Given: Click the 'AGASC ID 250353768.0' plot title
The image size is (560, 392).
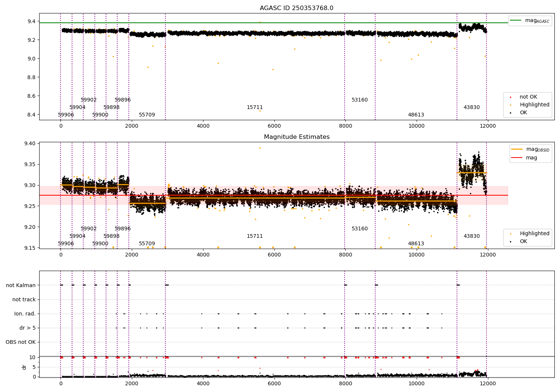Looking at the screenshot, I should (x=296, y=8).
